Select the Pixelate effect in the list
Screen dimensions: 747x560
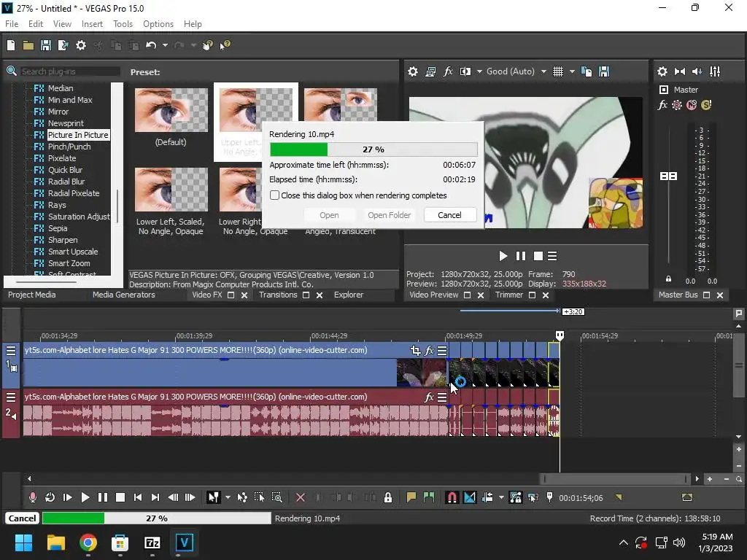62,158
